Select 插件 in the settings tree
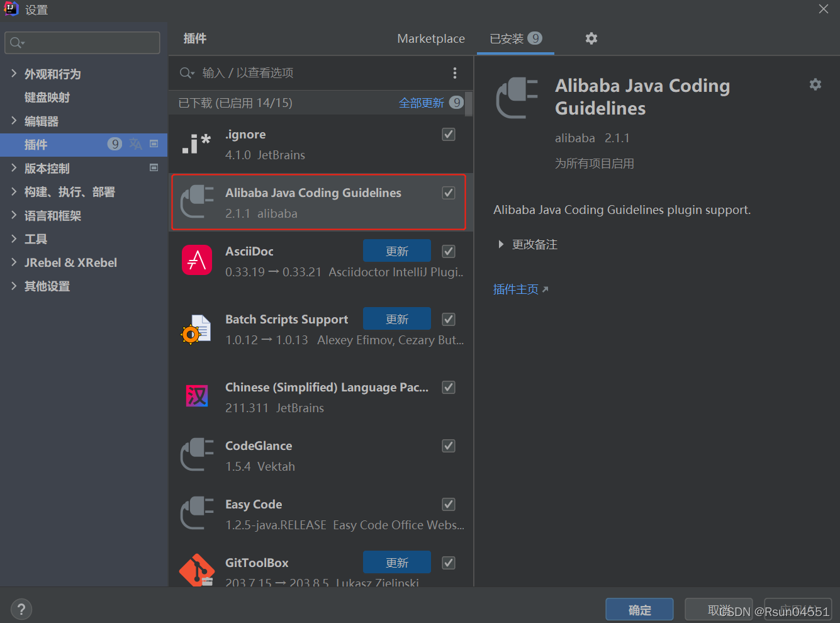The height and width of the screenshot is (623, 840). click(x=84, y=145)
